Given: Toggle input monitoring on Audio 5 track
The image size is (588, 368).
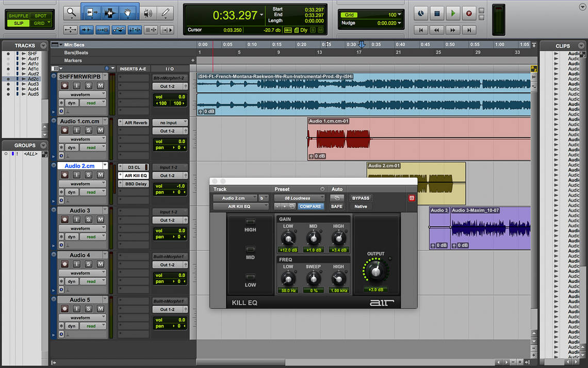Looking at the screenshot, I should point(76,309).
